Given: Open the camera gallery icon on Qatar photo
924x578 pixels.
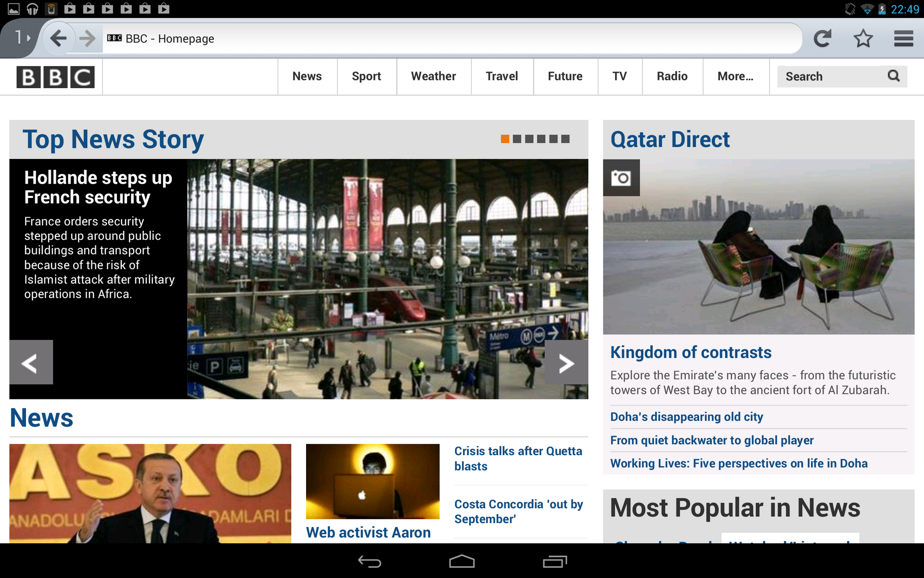Looking at the screenshot, I should [621, 178].
